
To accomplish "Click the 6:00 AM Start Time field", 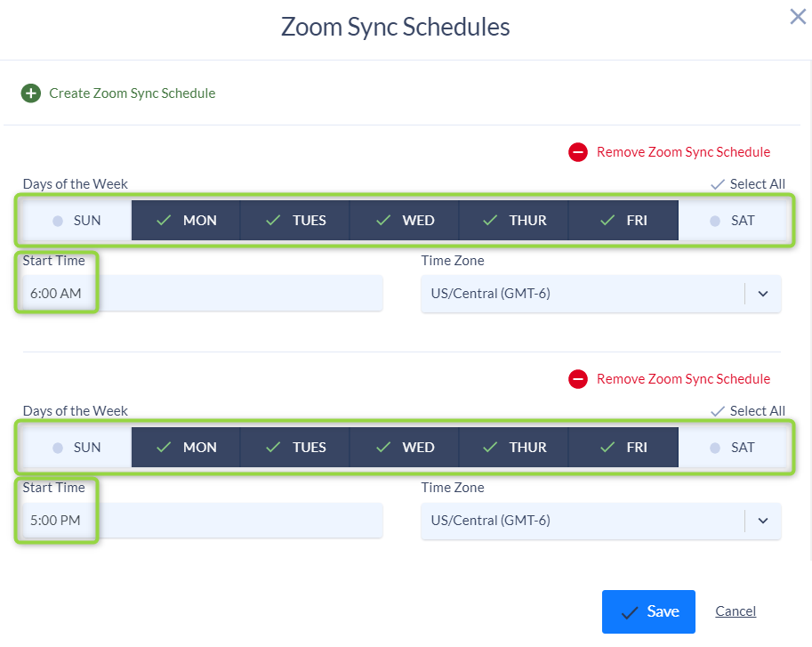I will pyautogui.click(x=203, y=294).
